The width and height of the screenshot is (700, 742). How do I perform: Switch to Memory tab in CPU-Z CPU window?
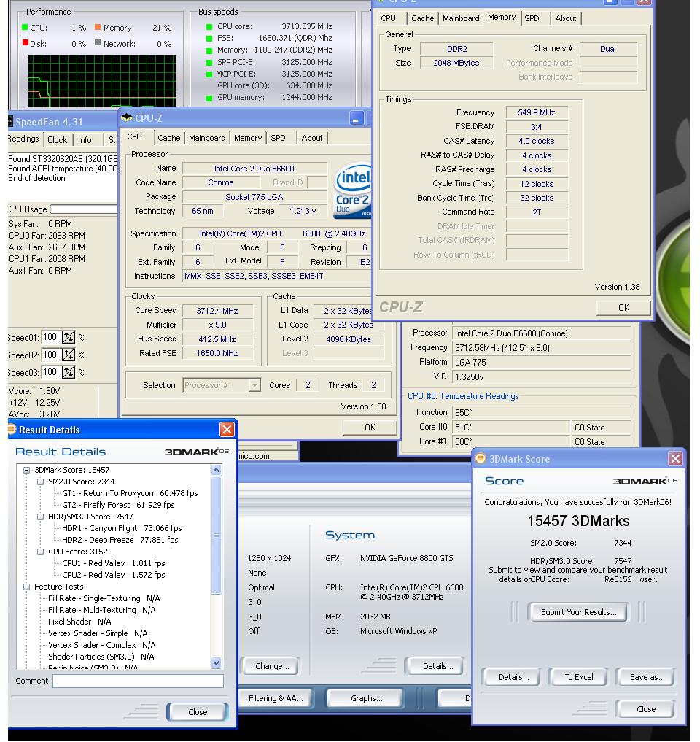tap(248, 138)
